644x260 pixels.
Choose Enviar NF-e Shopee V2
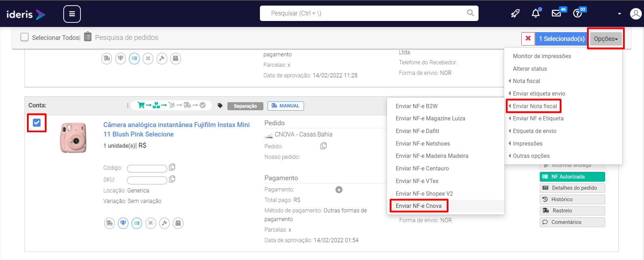coord(424,194)
